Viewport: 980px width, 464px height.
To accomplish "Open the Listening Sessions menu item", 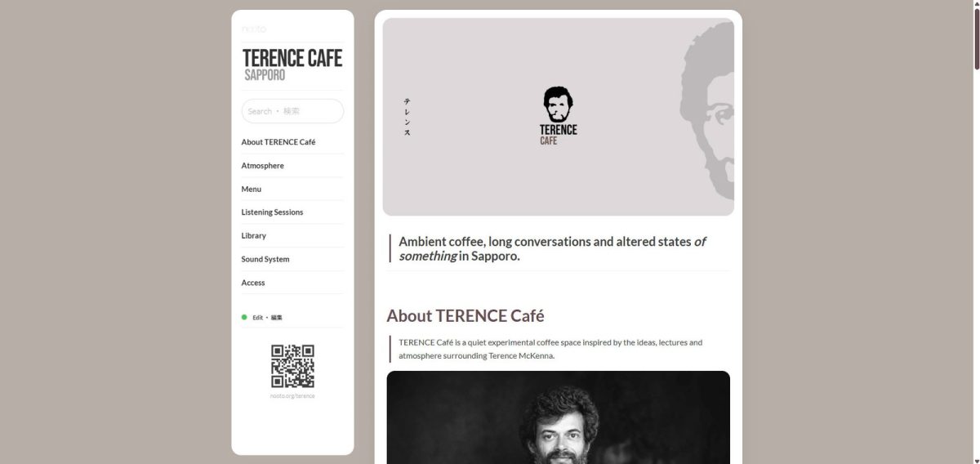I will point(272,212).
